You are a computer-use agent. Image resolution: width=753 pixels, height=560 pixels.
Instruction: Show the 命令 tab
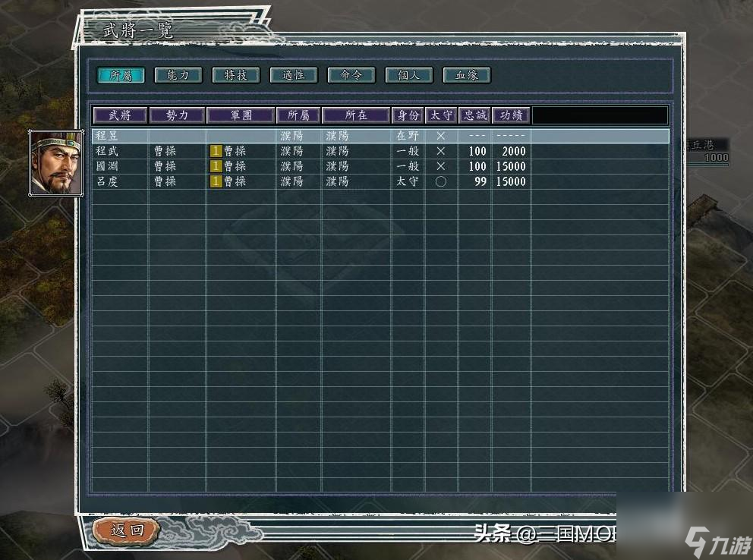tap(351, 75)
